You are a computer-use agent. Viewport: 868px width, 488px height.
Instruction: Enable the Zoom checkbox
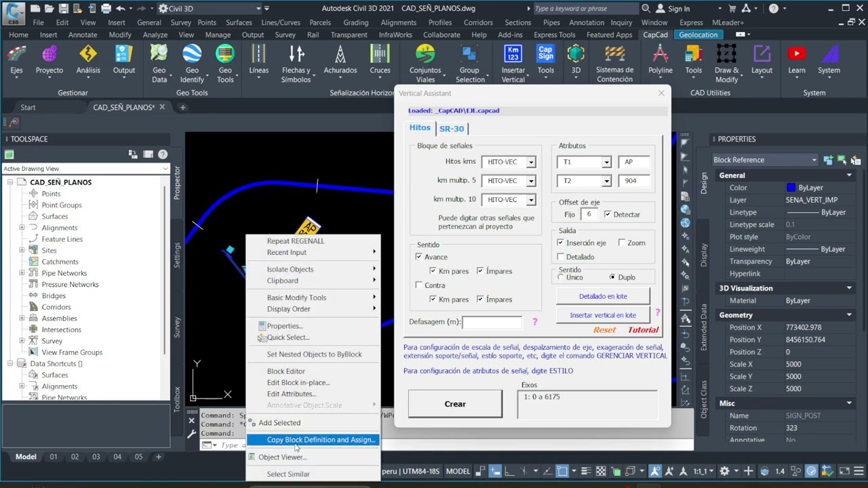point(621,243)
